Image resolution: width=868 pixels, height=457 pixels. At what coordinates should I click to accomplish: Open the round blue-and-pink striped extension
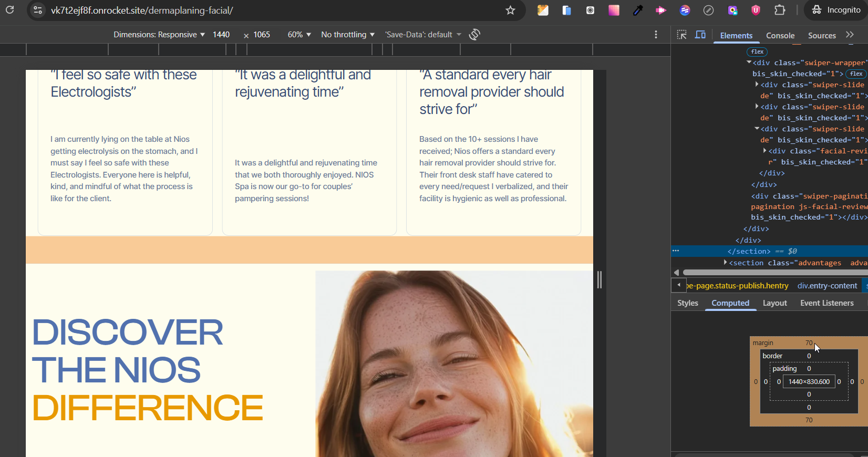(x=685, y=10)
